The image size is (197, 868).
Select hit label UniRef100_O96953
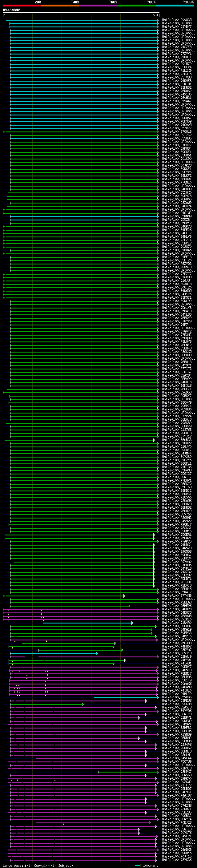[x=176, y=393]
